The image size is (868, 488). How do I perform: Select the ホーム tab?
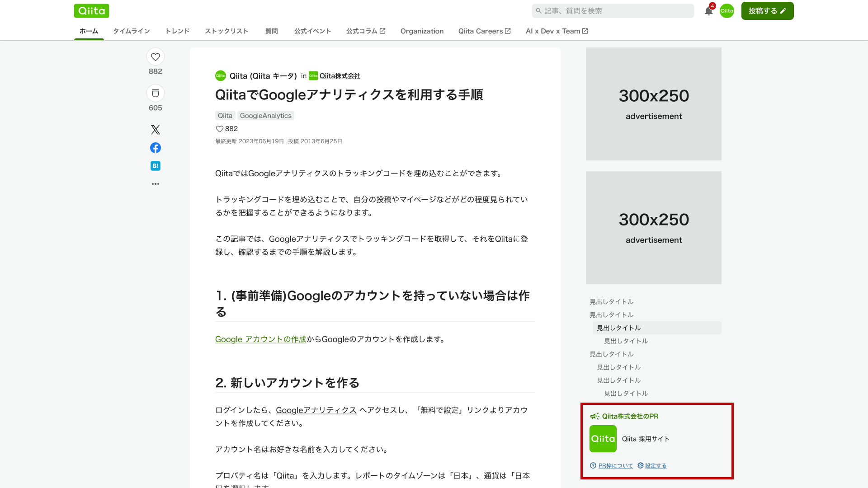[x=89, y=31]
